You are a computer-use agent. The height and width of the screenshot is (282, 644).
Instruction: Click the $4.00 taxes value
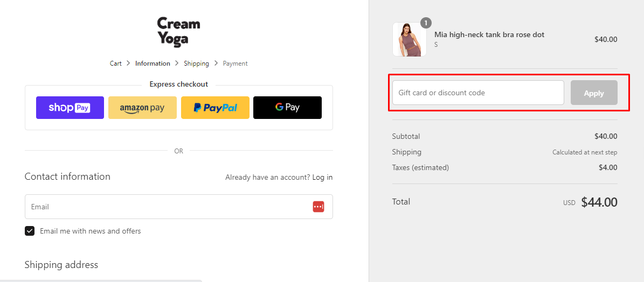(x=608, y=168)
